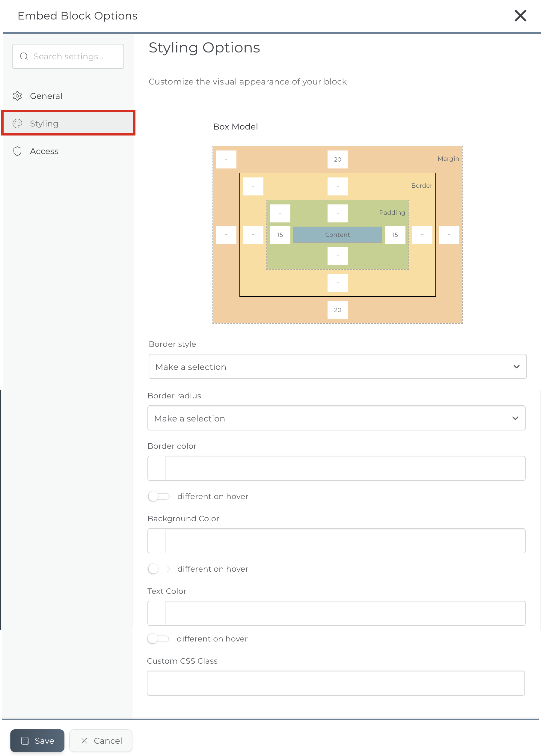Click the Custom CSS Class field
The height and width of the screenshot is (756, 546).
[x=336, y=683]
